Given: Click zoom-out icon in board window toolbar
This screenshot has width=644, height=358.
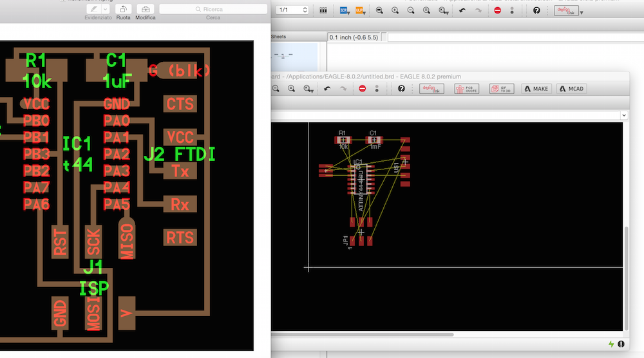Looking at the screenshot, I should 276,89.
